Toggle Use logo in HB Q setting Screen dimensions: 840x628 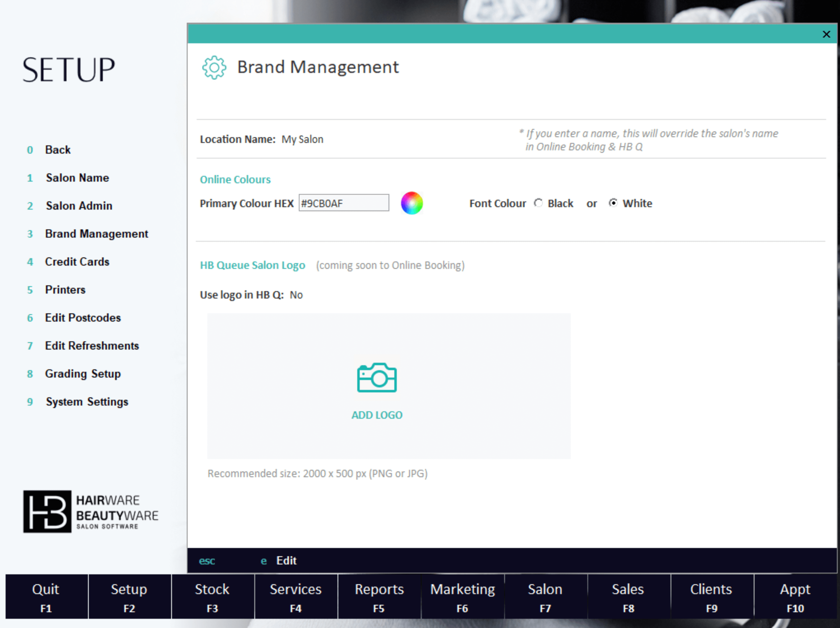pyautogui.click(x=296, y=295)
